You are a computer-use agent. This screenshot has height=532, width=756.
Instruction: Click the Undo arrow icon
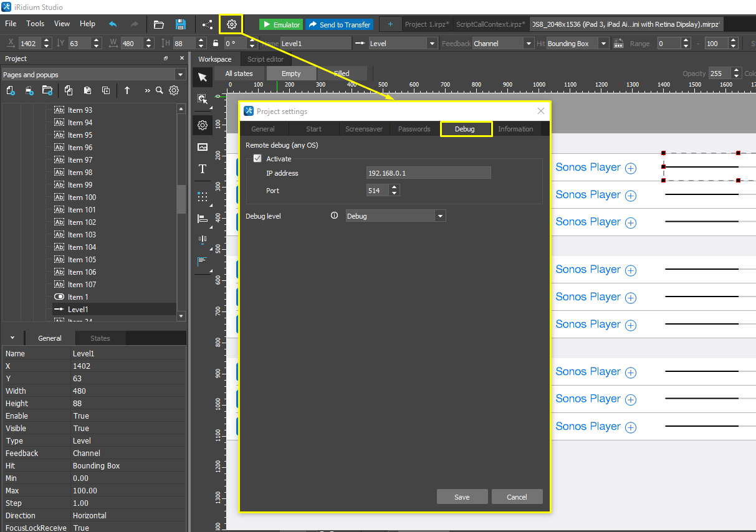click(113, 24)
